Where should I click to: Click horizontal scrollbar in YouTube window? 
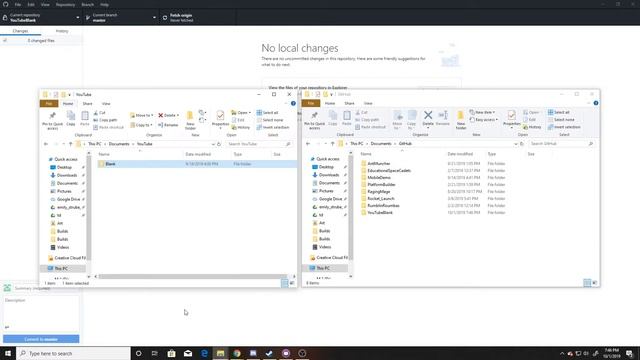(192, 276)
